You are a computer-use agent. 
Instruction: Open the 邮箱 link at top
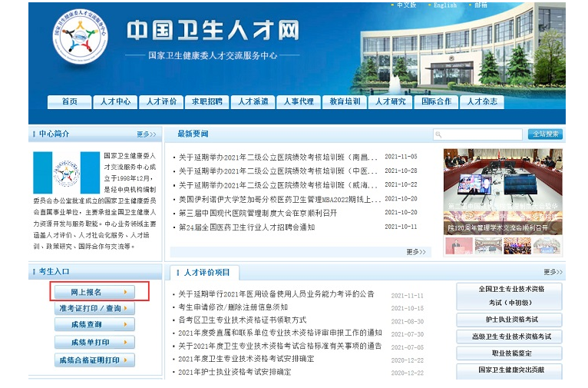pos(481,5)
